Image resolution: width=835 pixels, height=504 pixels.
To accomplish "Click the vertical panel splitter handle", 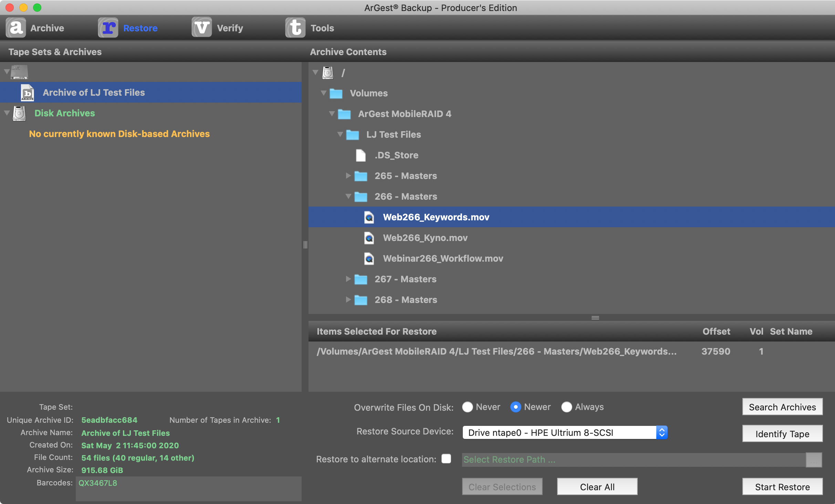I will pos(305,245).
